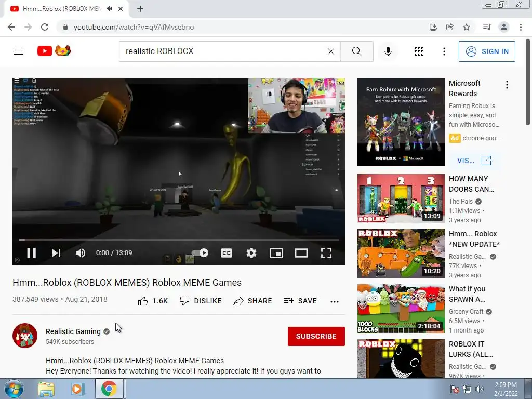Viewport: 532px width, 399px height.
Task: Go back to the previous page
Action: click(x=11, y=27)
